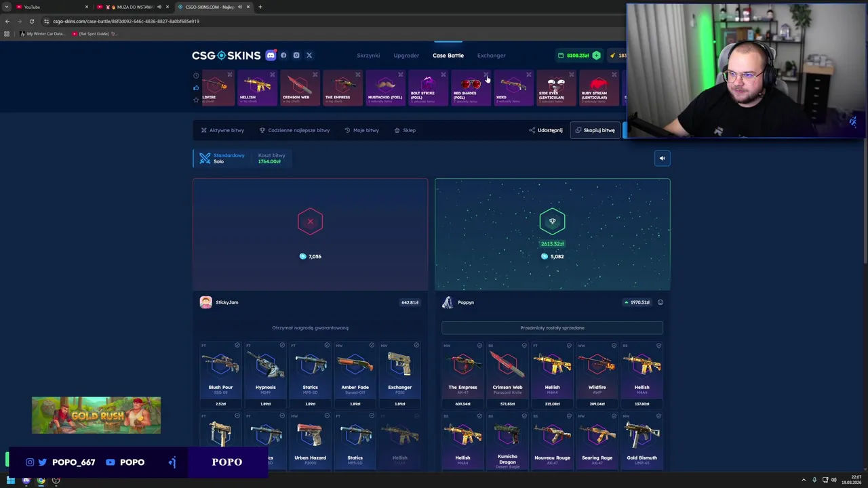The image size is (868, 488).
Task: Click the Udostępnij share button
Action: pos(546,130)
